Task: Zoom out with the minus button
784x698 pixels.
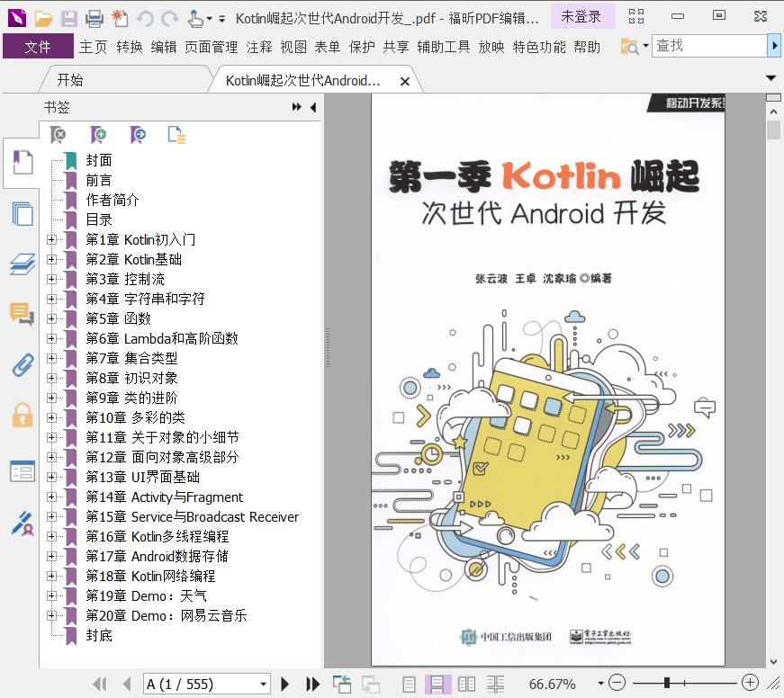Action: pos(617,683)
